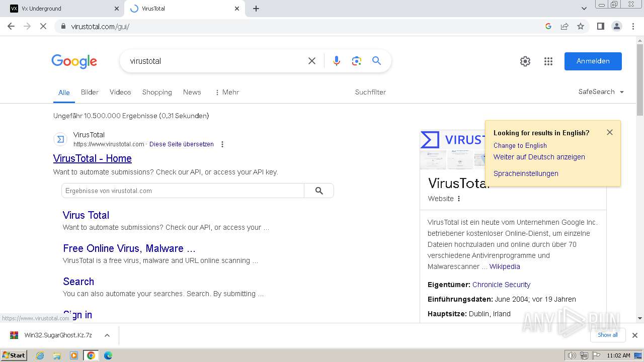Open the Google icon in the address bar
This screenshot has height=362, width=644.
click(548, 26)
